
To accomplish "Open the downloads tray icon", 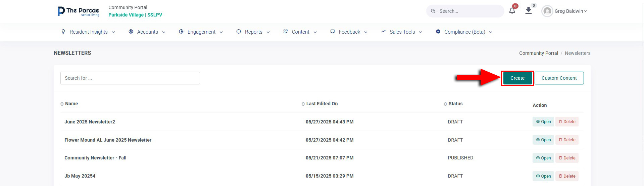I will coord(528,10).
